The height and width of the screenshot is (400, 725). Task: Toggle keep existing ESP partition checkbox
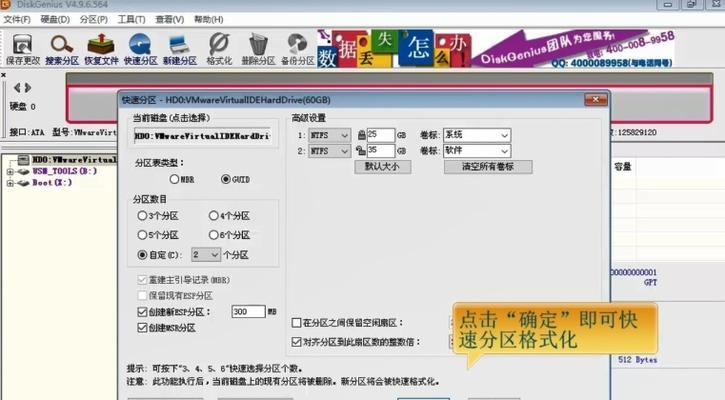pyautogui.click(x=142, y=295)
